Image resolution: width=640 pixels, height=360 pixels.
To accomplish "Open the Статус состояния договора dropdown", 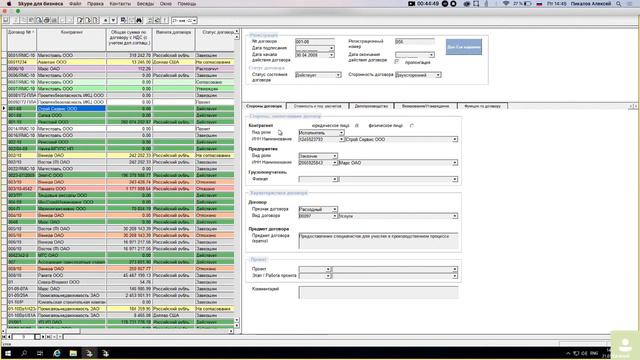I will (x=338, y=75).
